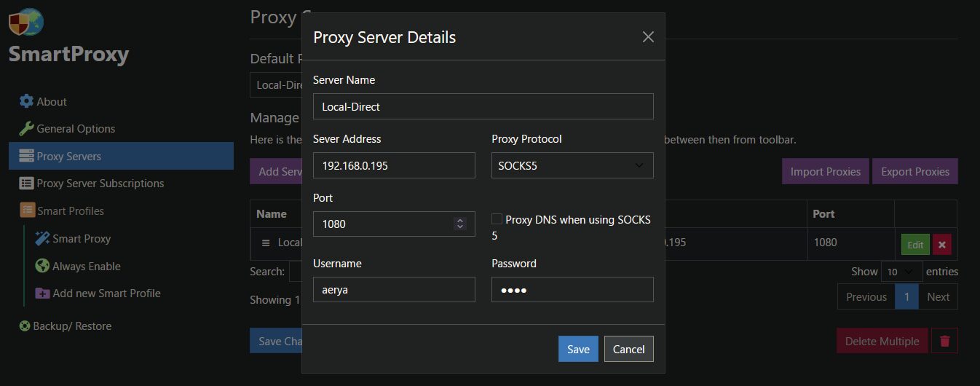The width and height of the screenshot is (980, 386).
Task: Click the Export Proxies button
Action: point(915,171)
